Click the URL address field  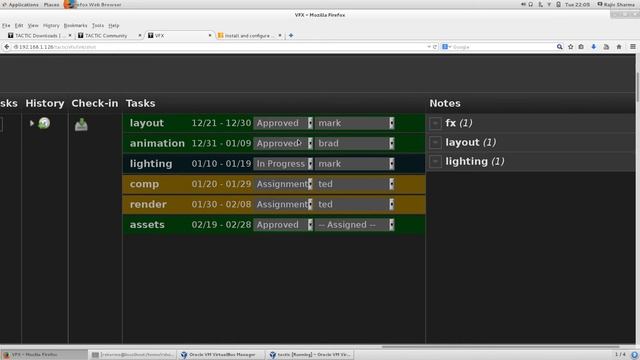(x=220, y=47)
